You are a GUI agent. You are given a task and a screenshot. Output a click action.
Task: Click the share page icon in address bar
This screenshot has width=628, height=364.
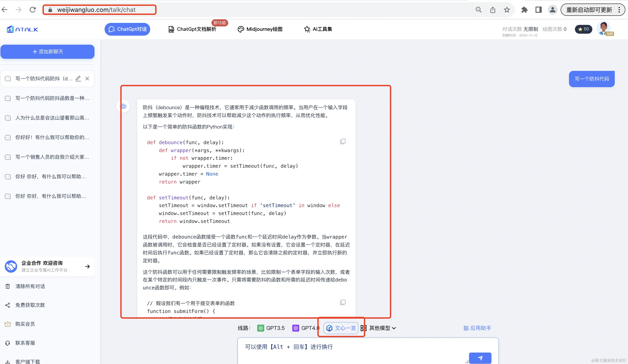point(493,10)
